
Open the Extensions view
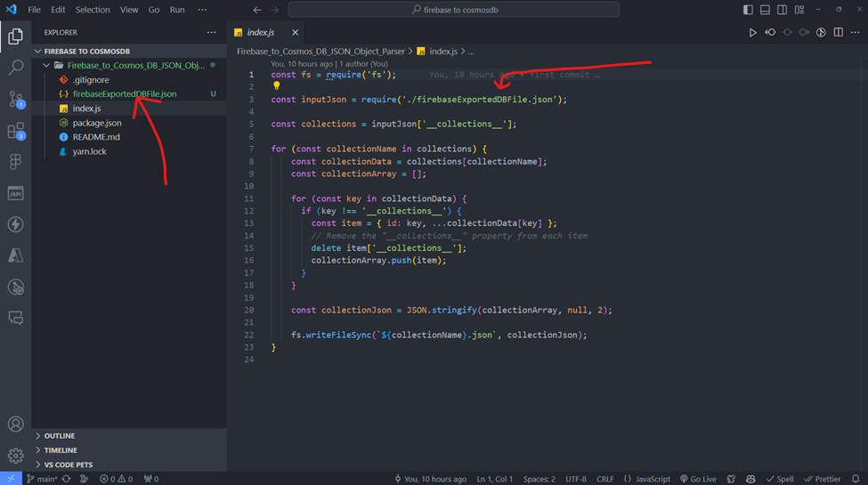(x=15, y=131)
